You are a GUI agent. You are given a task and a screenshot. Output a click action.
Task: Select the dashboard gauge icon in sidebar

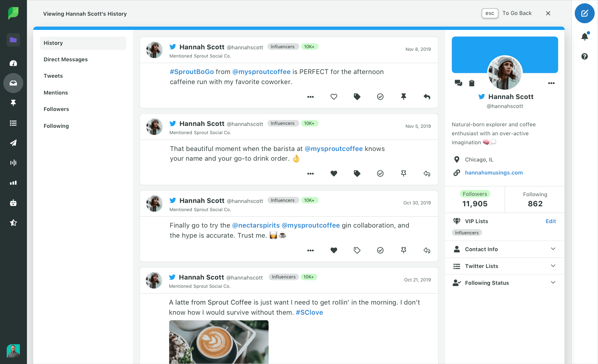13,63
